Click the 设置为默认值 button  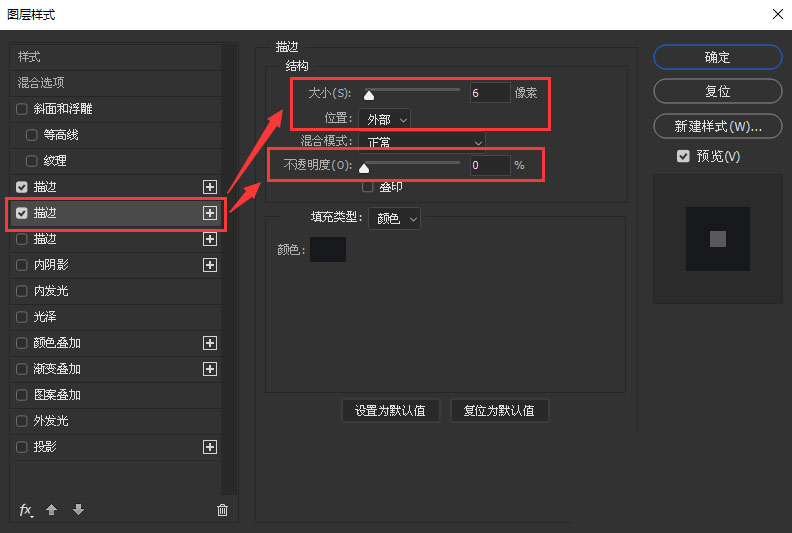click(x=390, y=411)
